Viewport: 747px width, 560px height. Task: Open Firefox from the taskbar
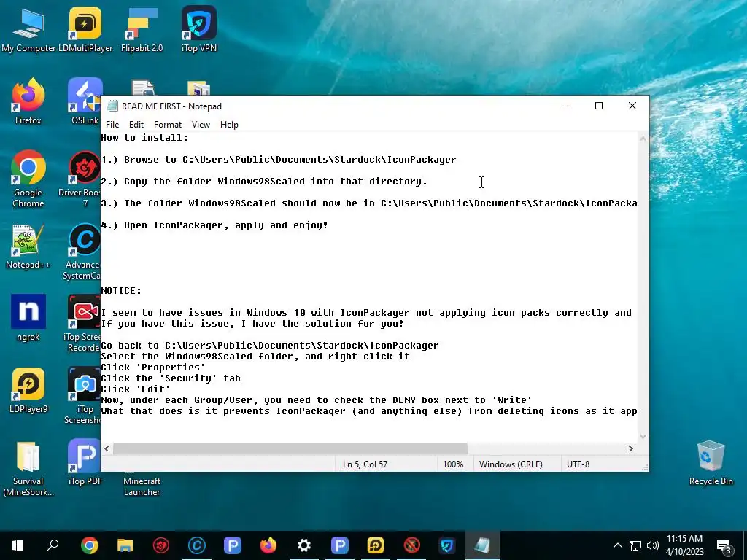point(268,545)
